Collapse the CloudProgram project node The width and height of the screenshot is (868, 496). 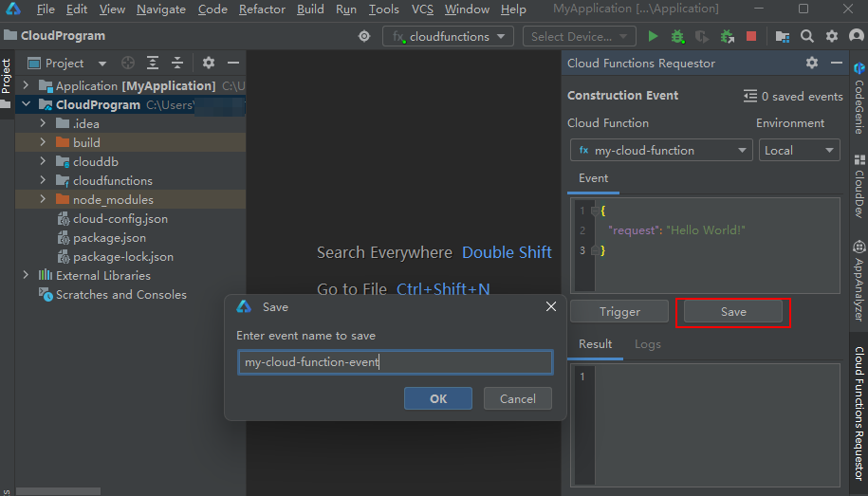click(26, 104)
